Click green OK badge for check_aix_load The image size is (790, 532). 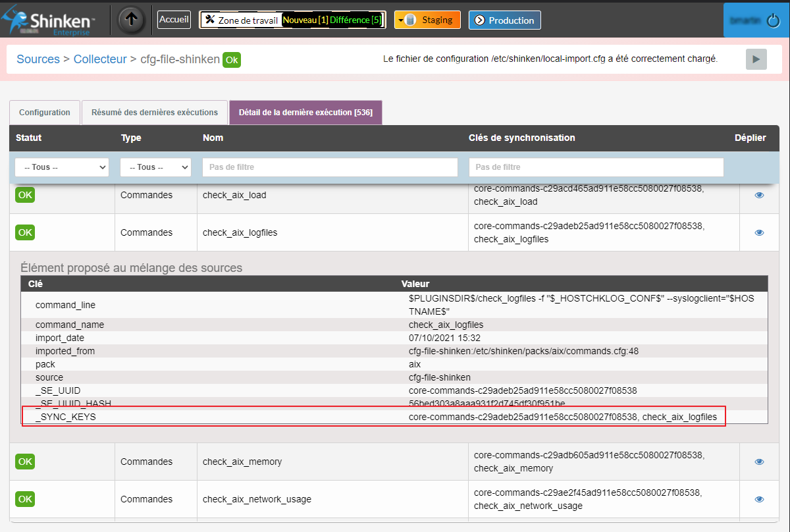click(x=25, y=195)
